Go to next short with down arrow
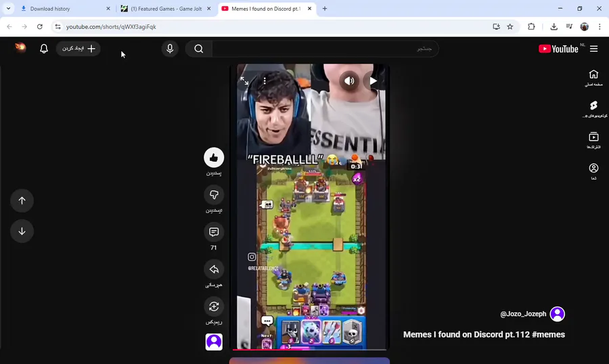Screen dimensions: 609x364 tap(22, 231)
